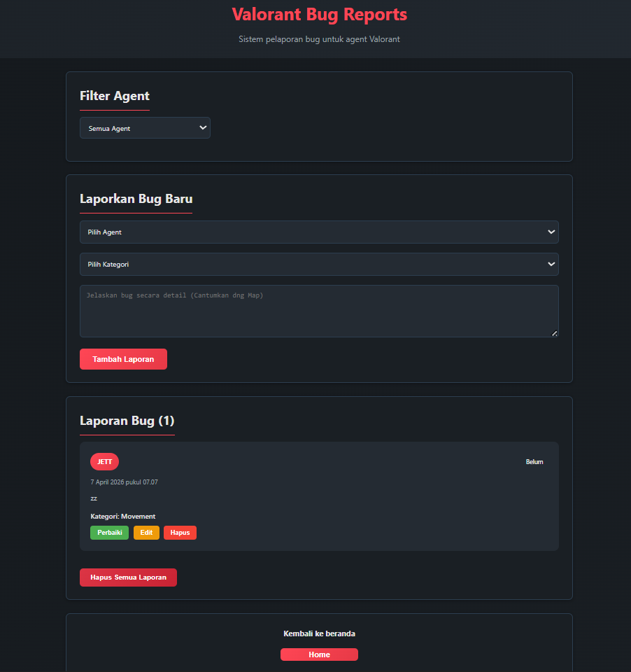Click Hapus Semua Laporan button
The height and width of the screenshot is (672, 631).
click(128, 577)
